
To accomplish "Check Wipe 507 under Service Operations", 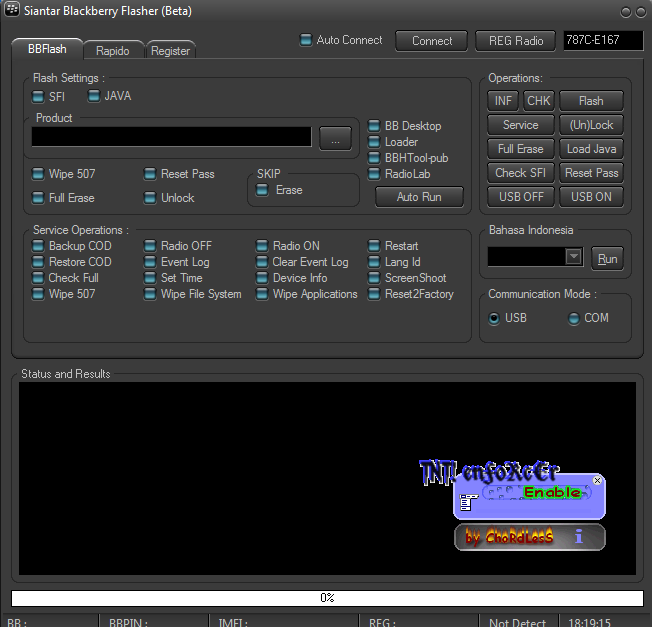I will [38, 294].
